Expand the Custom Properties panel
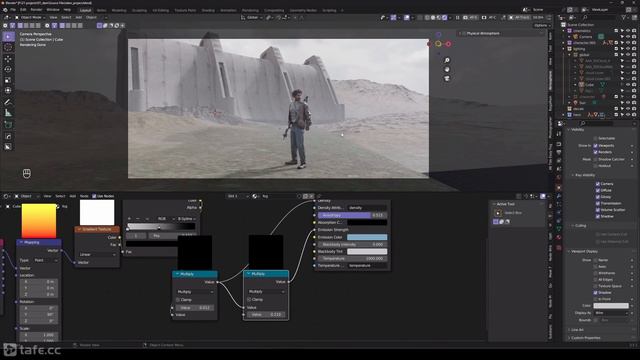This screenshot has width=640, height=360. pos(585,338)
